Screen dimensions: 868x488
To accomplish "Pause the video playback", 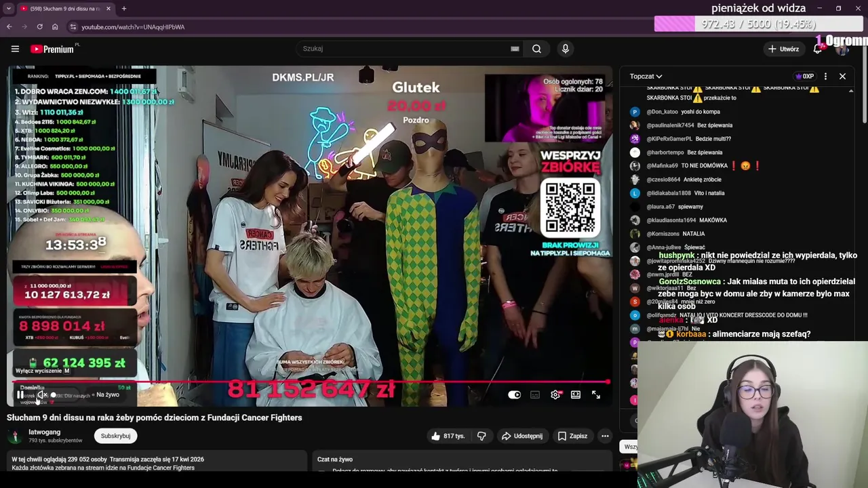I will point(20,394).
